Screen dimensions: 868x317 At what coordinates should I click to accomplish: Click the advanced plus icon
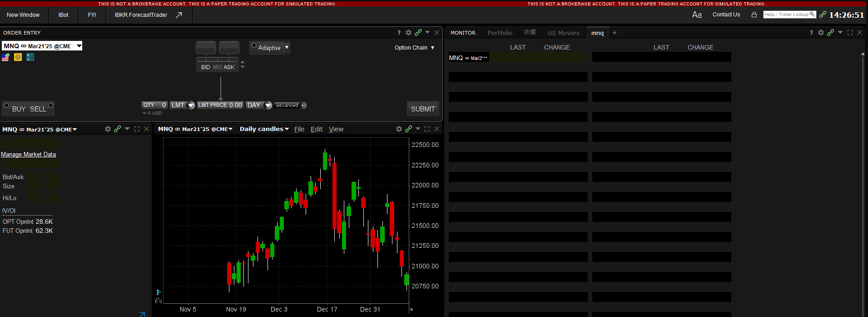303,106
